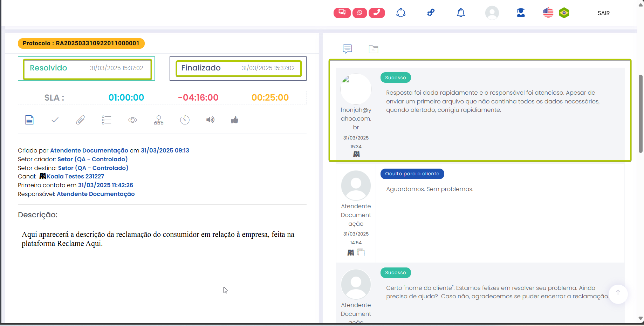Show the eye watchers view
Image resolution: width=644 pixels, height=326 pixels.
pos(132,120)
